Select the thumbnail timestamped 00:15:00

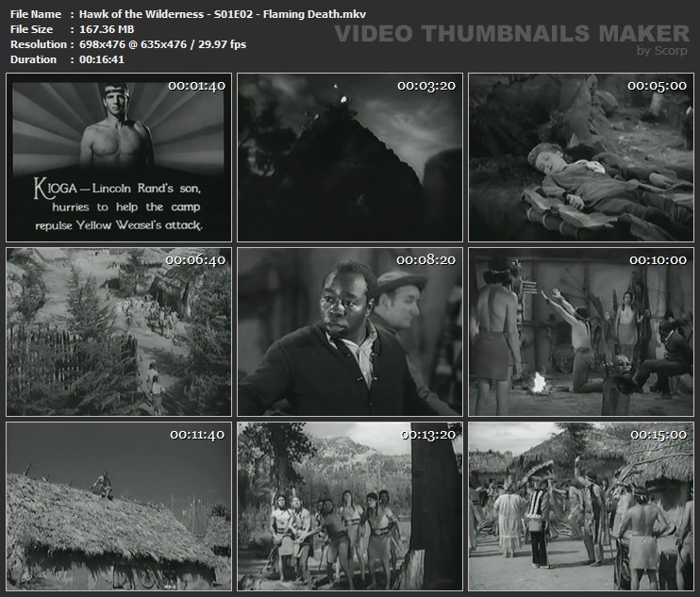point(581,506)
